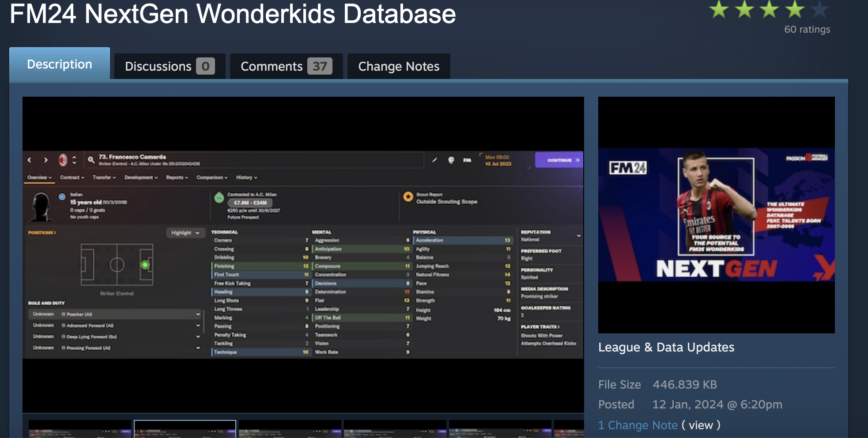Viewport: 868px width, 438px height.
Task: Click the lightbulb help icon in FM24 screenshot
Action: (451, 160)
